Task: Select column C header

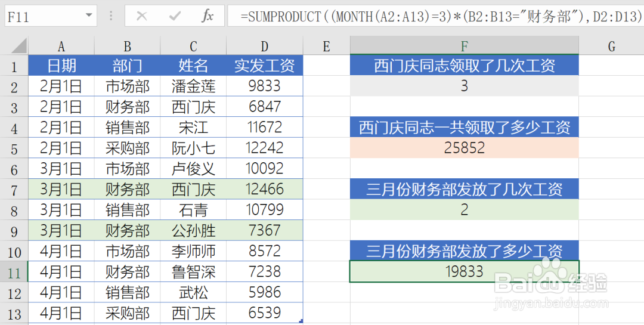Action: point(193,46)
